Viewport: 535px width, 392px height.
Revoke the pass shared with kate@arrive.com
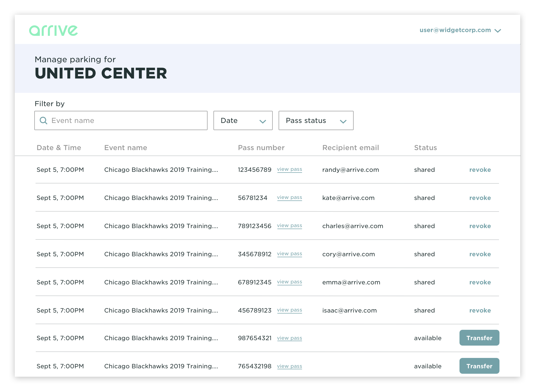(480, 198)
